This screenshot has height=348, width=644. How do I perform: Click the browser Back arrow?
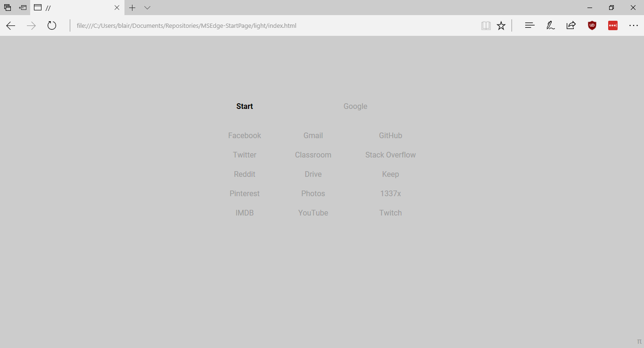(x=10, y=26)
